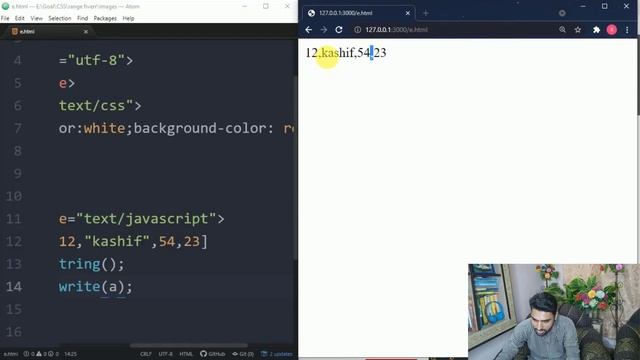Open the File menu in Atom
The width and height of the screenshot is (640, 360).
point(5,18)
